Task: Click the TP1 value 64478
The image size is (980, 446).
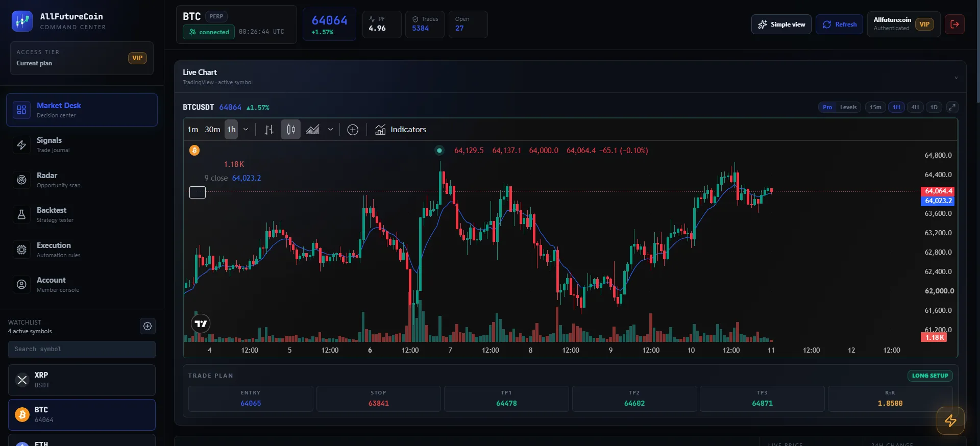Action: point(506,403)
